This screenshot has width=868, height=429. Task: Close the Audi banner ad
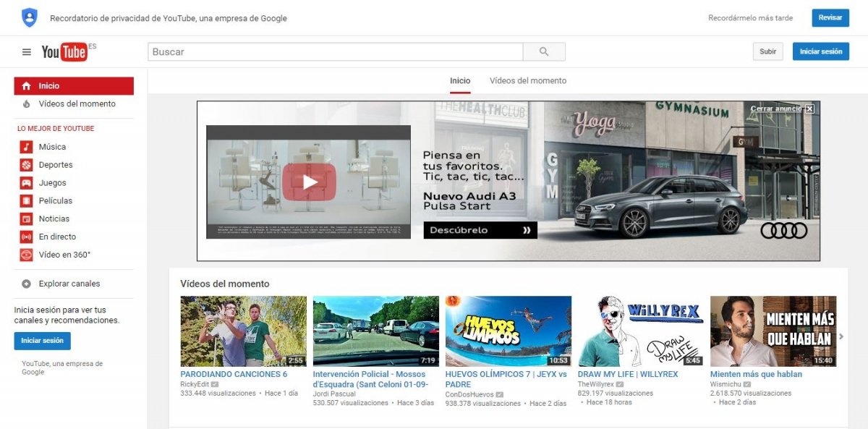[x=809, y=109]
